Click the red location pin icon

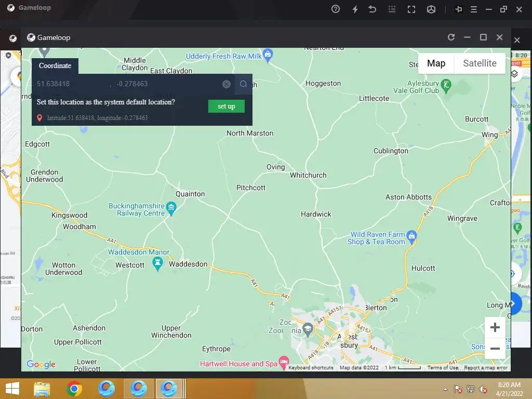39,118
